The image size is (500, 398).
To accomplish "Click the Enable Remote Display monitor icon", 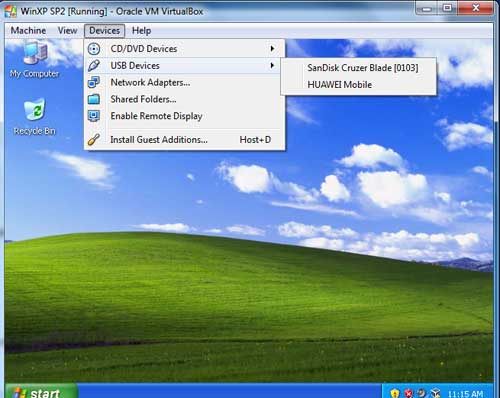I will 94,116.
